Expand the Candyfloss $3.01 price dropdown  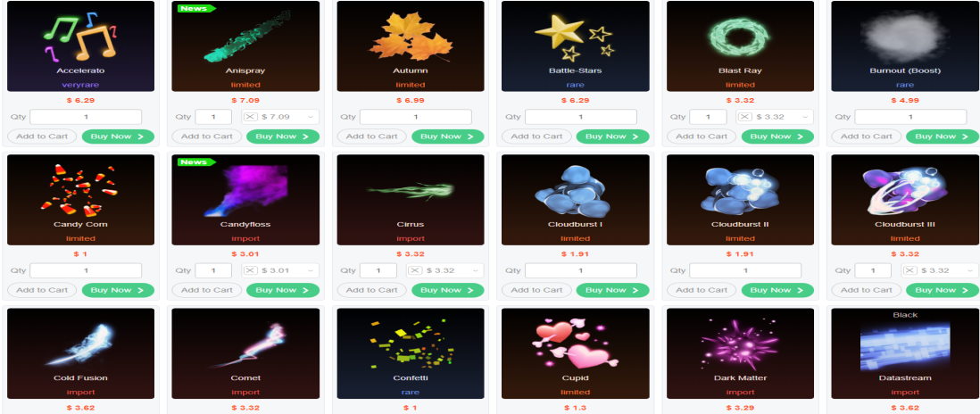click(280, 270)
